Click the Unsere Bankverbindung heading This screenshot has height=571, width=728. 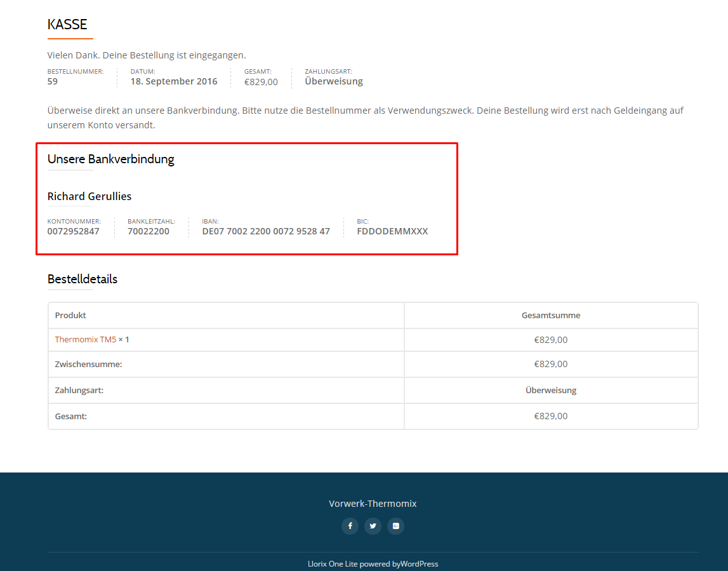(110, 159)
